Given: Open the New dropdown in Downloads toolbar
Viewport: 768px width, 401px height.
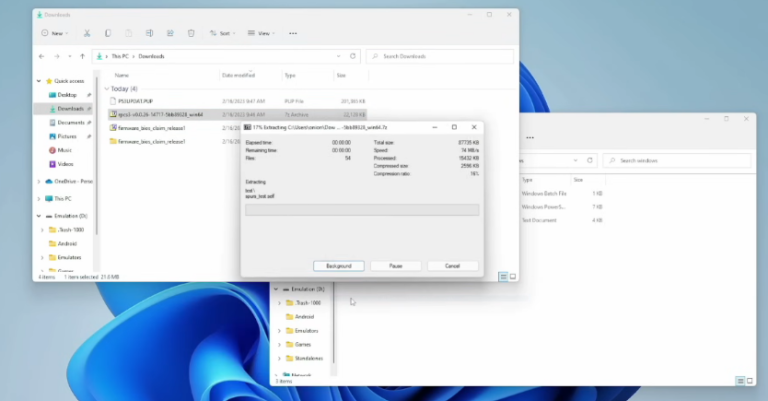Looking at the screenshot, I should pyautogui.click(x=55, y=33).
